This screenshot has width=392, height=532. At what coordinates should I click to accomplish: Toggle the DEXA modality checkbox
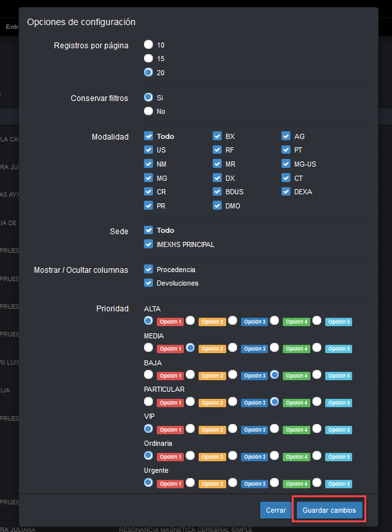pyautogui.click(x=286, y=192)
